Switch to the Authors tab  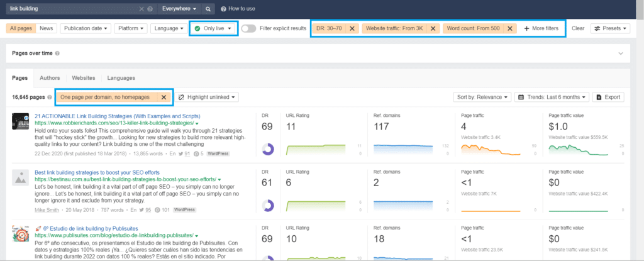(50, 78)
